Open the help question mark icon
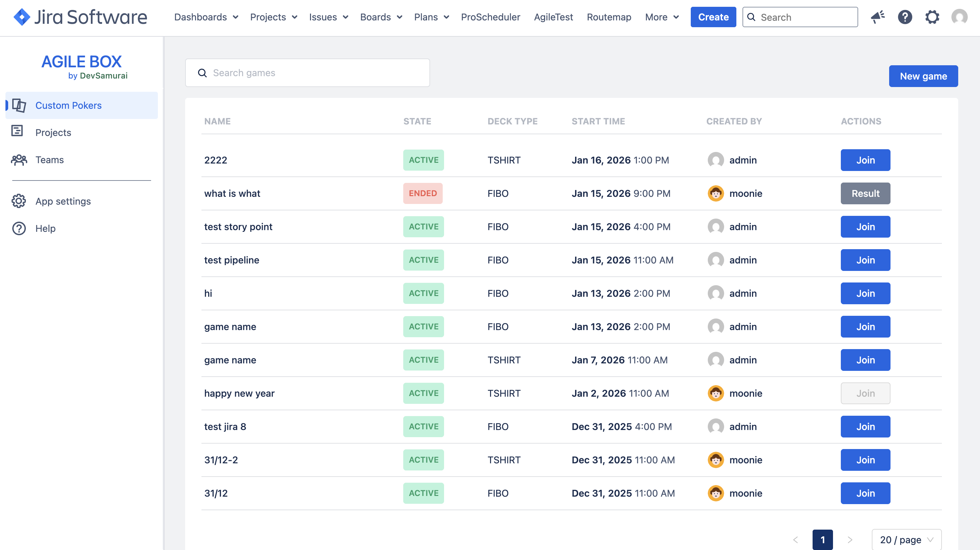Viewport: 980px width, 550px height. (905, 17)
